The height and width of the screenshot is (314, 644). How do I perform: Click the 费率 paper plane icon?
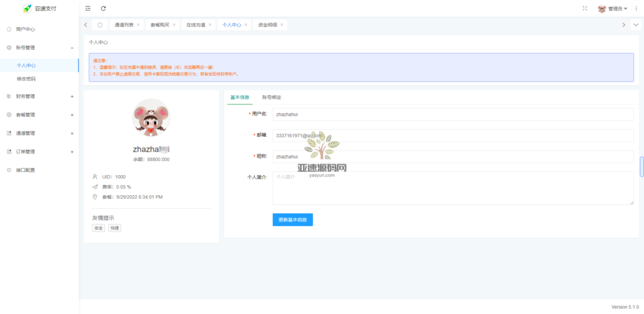point(95,187)
